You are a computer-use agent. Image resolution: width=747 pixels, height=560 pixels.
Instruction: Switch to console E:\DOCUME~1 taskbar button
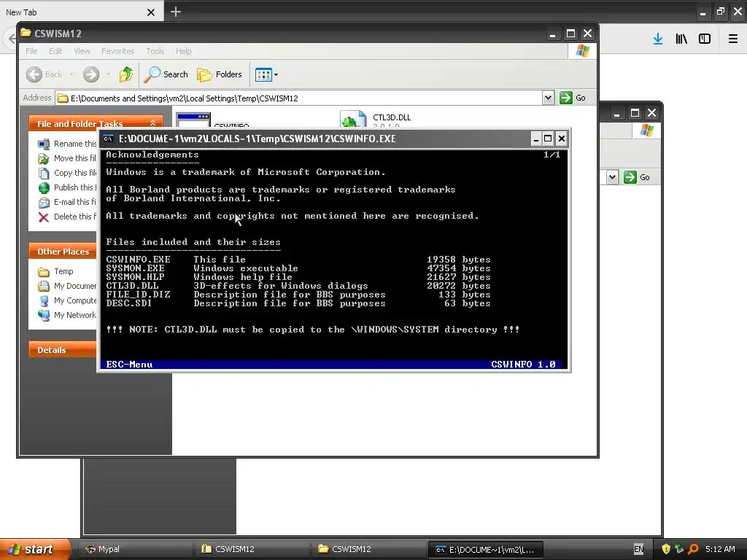tap(485, 550)
